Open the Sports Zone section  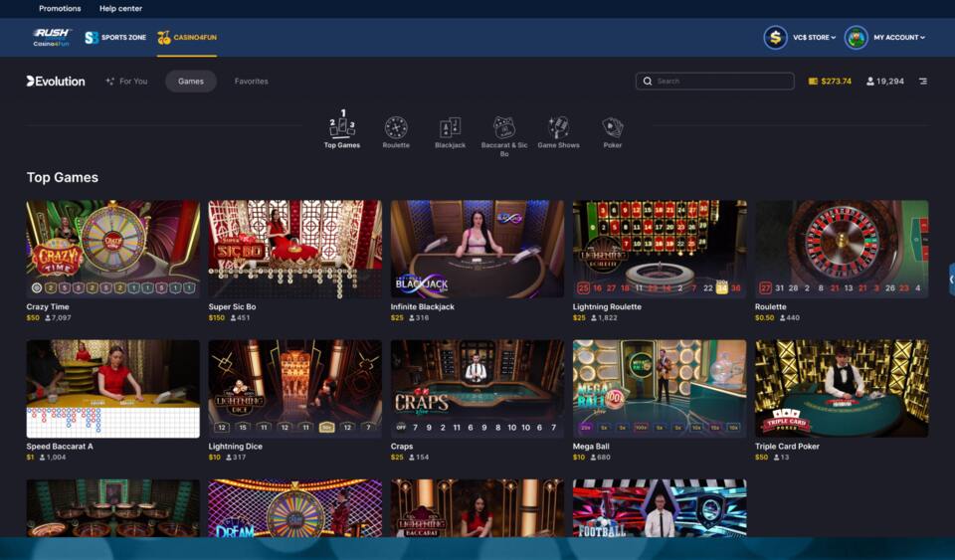pyautogui.click(x=115, y=38)
